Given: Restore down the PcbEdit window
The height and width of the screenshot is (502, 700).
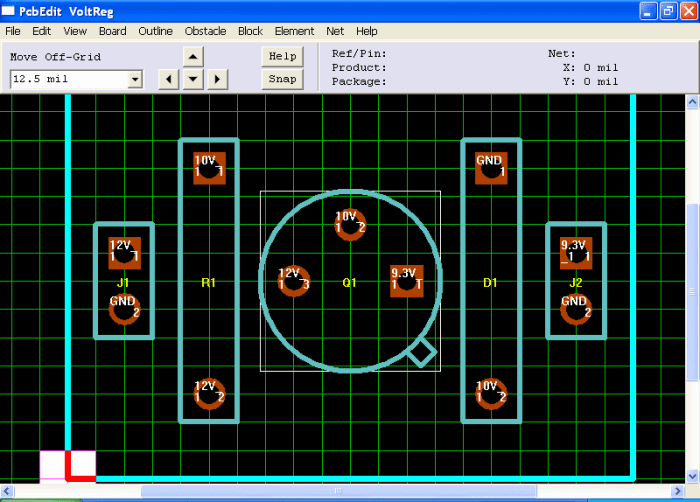Looking at the screenshot, I should (669, 11).
